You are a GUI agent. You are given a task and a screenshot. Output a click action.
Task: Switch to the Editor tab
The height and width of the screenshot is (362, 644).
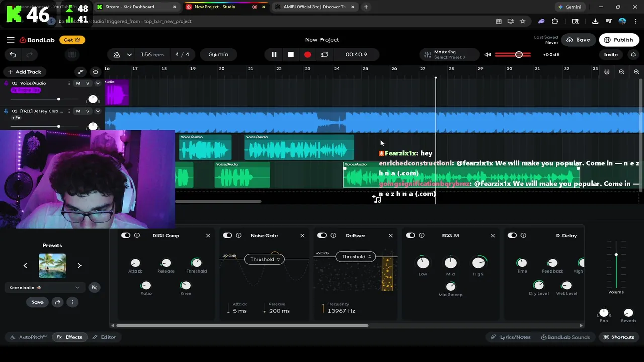pyautogui.click(x=104, y=337)
